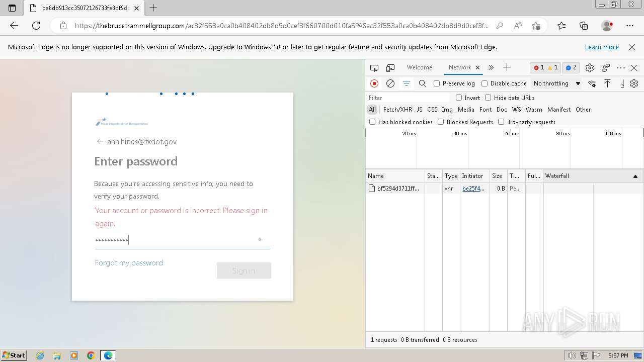Refresh the current page
The height and width of the screenshot is (362, 644).
click(36, 26)
